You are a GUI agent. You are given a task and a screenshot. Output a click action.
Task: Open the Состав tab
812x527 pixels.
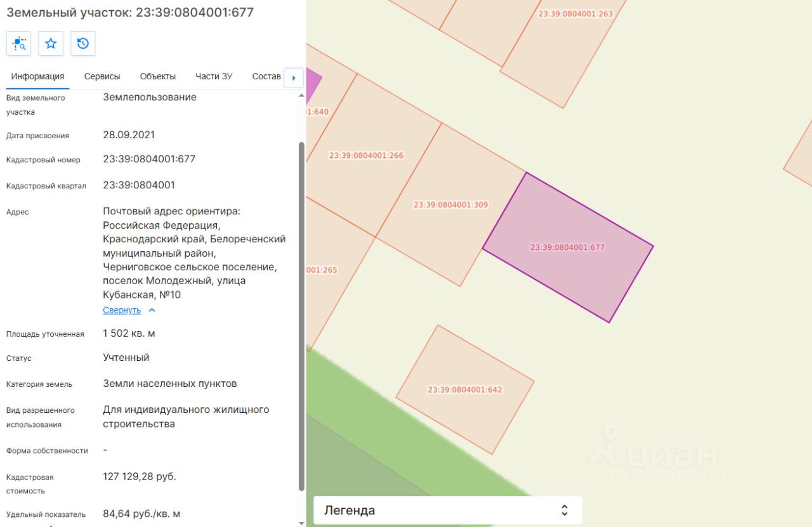[x=266, y=76]
